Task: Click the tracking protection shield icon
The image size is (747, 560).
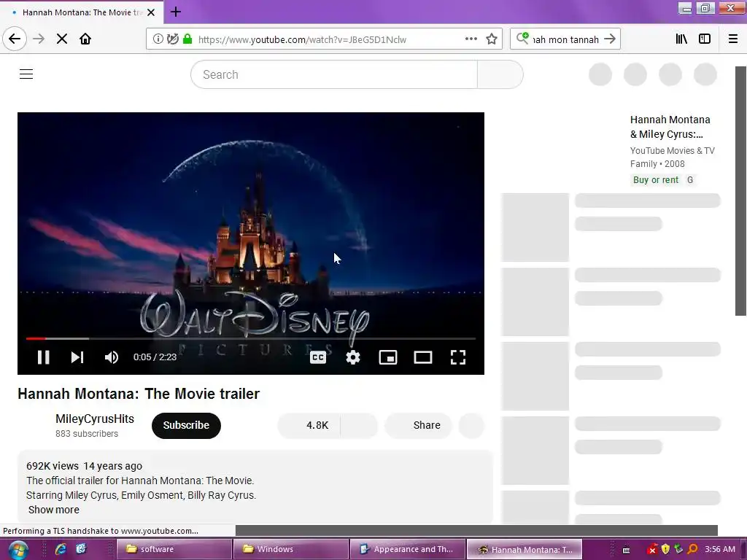Action: [x=172, y=39]
